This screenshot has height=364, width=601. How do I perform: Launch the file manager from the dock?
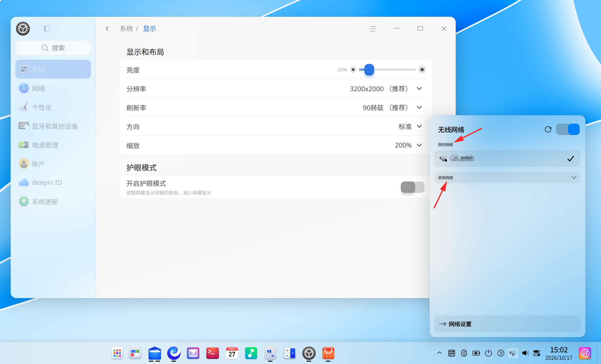click(x=155, y=353)
